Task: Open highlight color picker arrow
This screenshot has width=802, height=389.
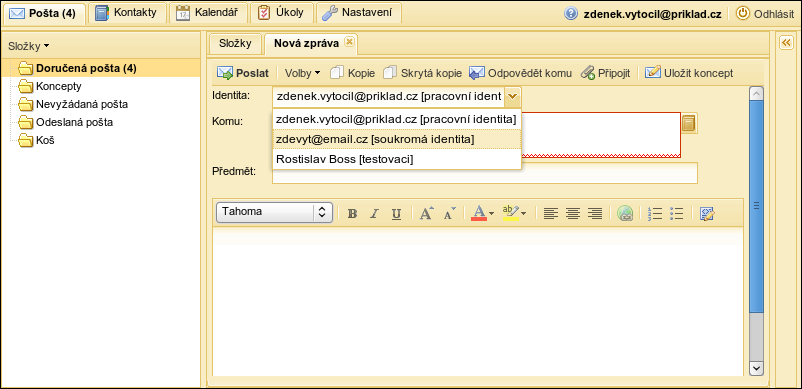Action: tap(523, 214)
